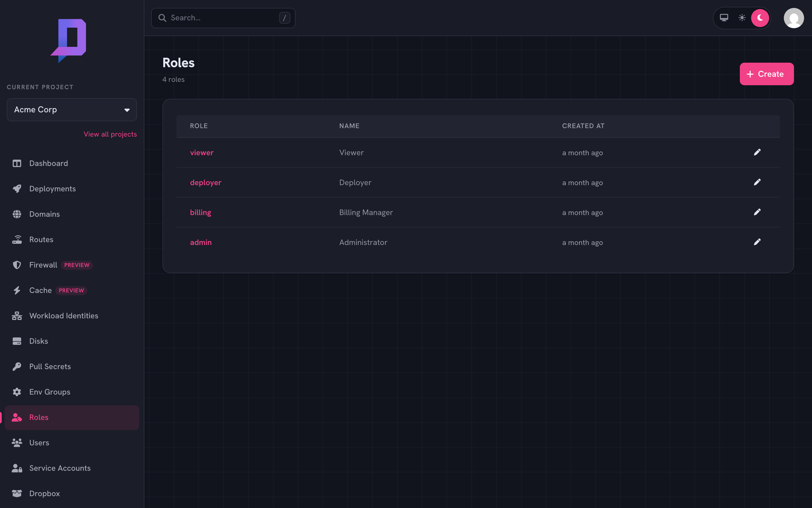Click the Firewall shield icon
Viewport: 812px width, 508px height.
tap(17, 265)
